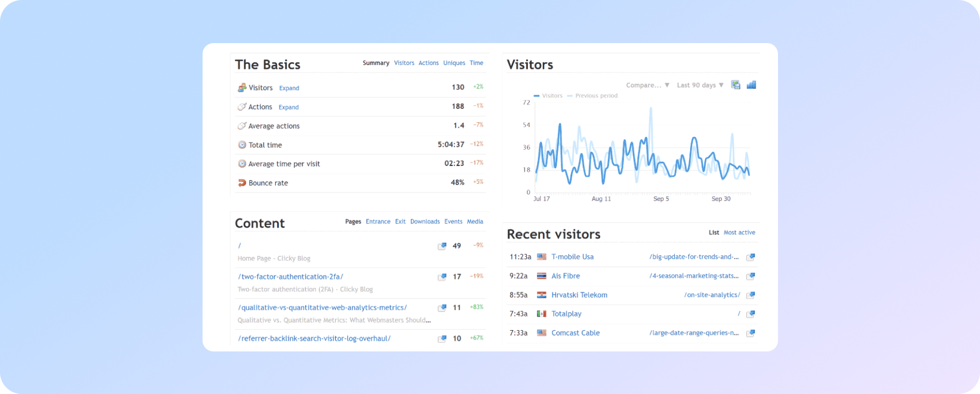Click the Comcast Cable visitor link

pyautogui.click(x=575, y=333)
